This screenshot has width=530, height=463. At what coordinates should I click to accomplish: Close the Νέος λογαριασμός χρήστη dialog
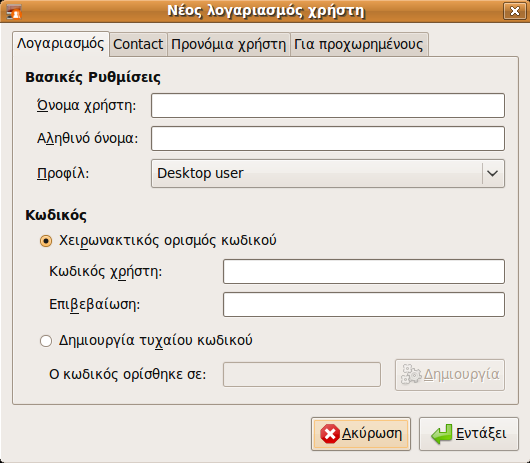[x=514, y=11]
